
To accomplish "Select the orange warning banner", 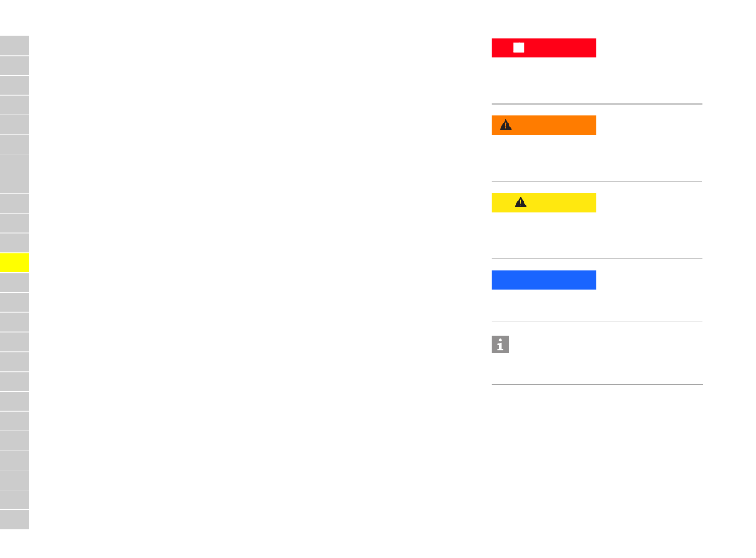I will 544,125.
